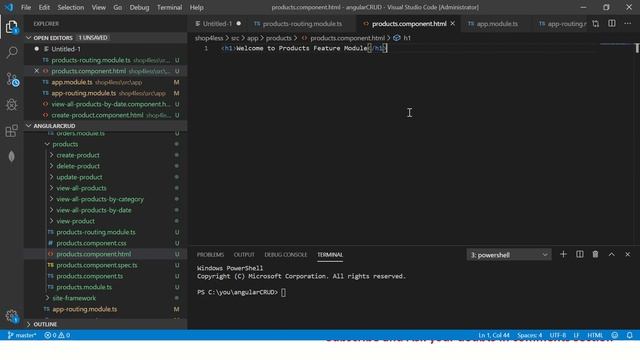Maximize the panel with up chevron
The image size is (640, 360).
pyautogui.click(x=611, y=254)
